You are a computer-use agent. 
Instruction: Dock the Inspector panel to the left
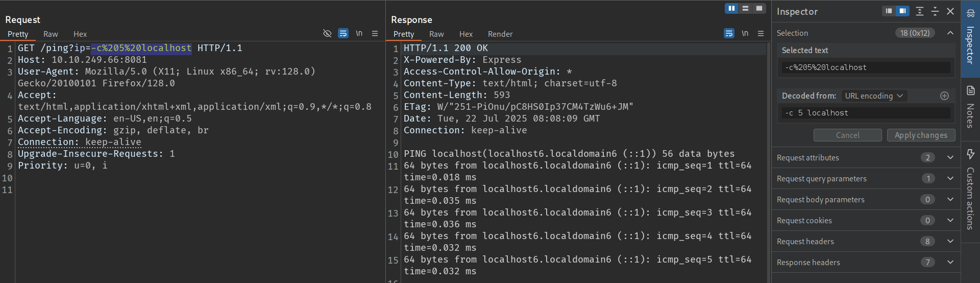pos(889,11)
